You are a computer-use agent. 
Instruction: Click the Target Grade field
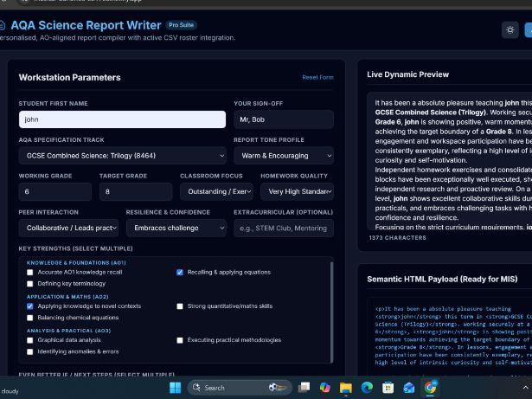click(136, 191)
